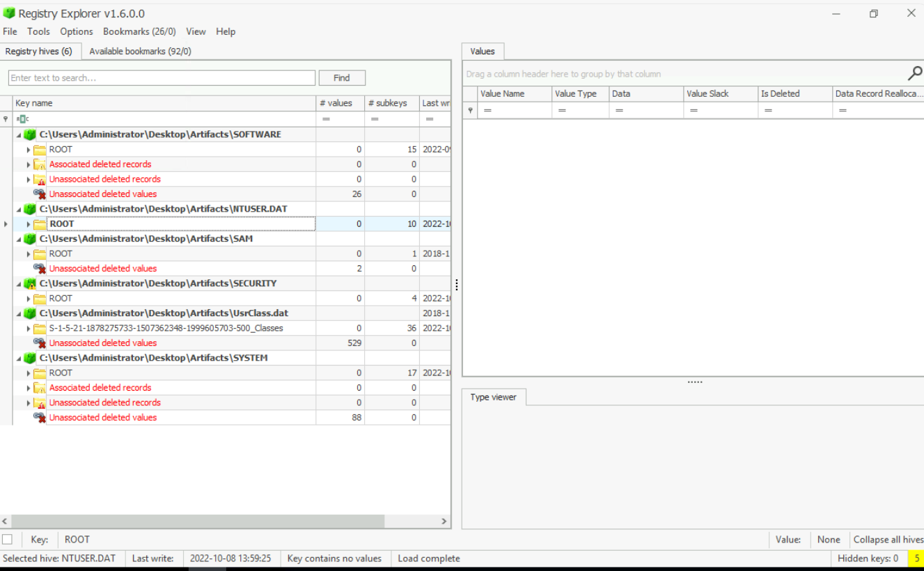Click SOFTWARE associated deleted records folder icon
The image size is (924, 571).
click(40, 165)
